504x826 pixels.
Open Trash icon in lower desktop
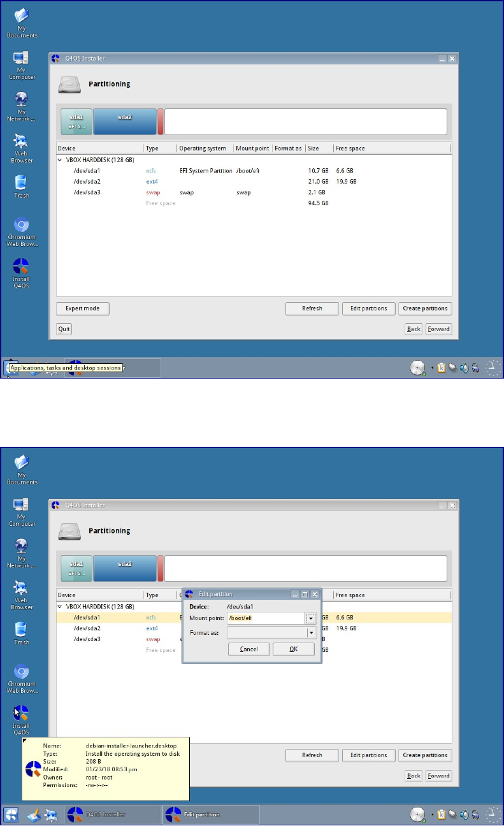22,632
